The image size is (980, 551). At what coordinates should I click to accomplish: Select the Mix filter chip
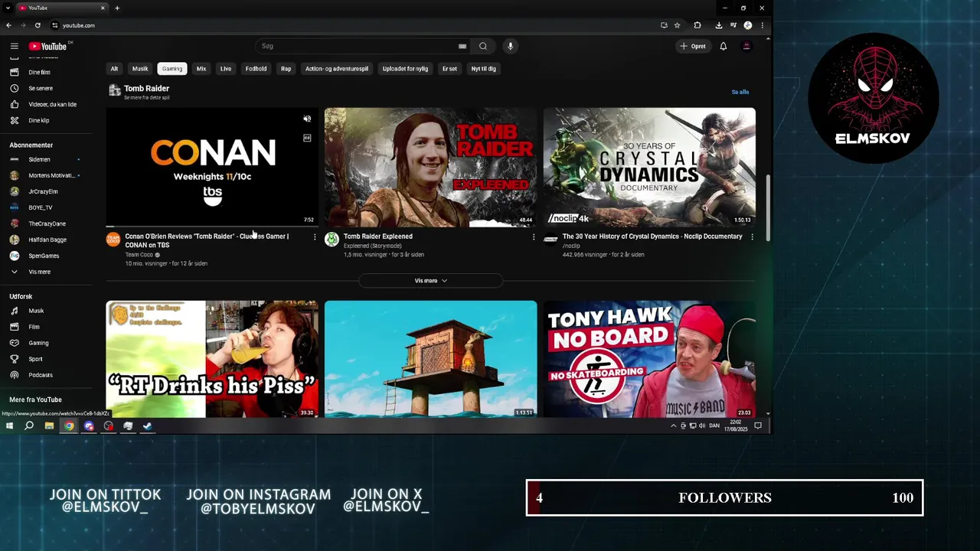click(201, 69)
